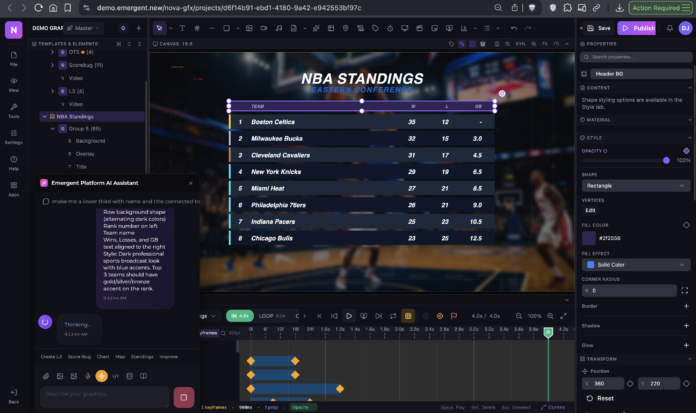
Task: Open the Apps sidebar item
Action: tap(14, 189)
